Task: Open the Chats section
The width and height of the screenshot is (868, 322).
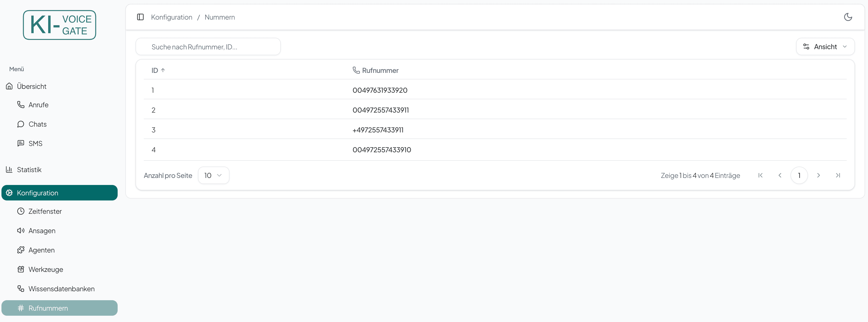Action: (x=38, y=124)
